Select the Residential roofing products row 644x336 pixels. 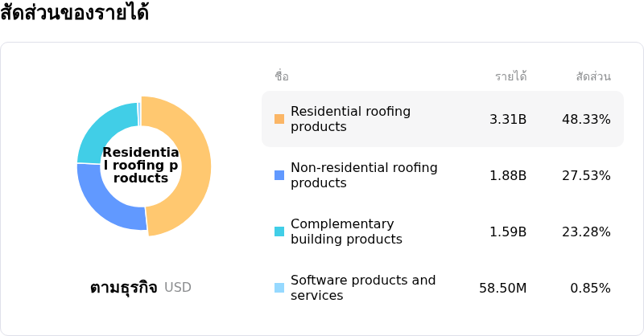click(443, 119)
